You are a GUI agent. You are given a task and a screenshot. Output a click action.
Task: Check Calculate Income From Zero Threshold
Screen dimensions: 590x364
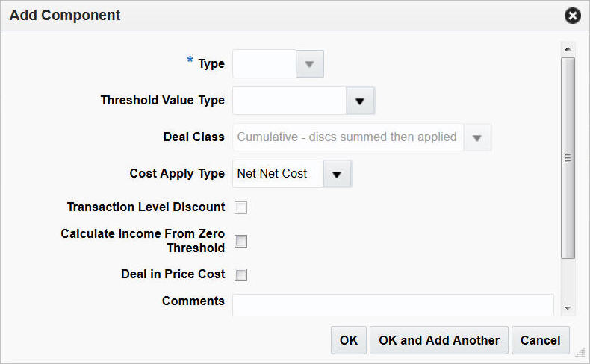click(x=241, y=241)
